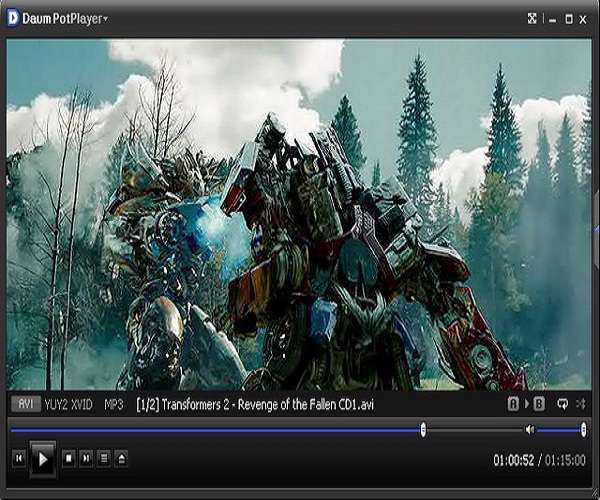This screenshot has width=600, height=500.
Task: Close the PotPlayer window
Action: [x=583, y=19]
